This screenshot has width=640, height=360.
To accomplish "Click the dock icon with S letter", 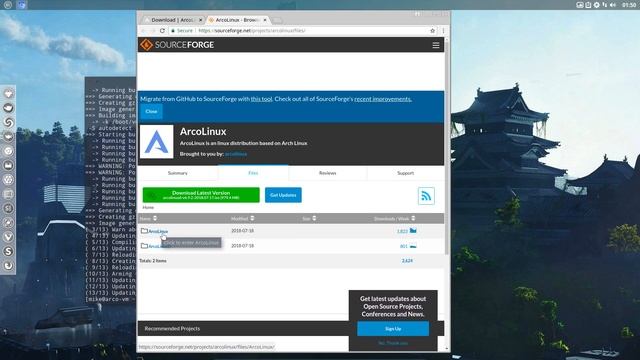I will (8, 251).
